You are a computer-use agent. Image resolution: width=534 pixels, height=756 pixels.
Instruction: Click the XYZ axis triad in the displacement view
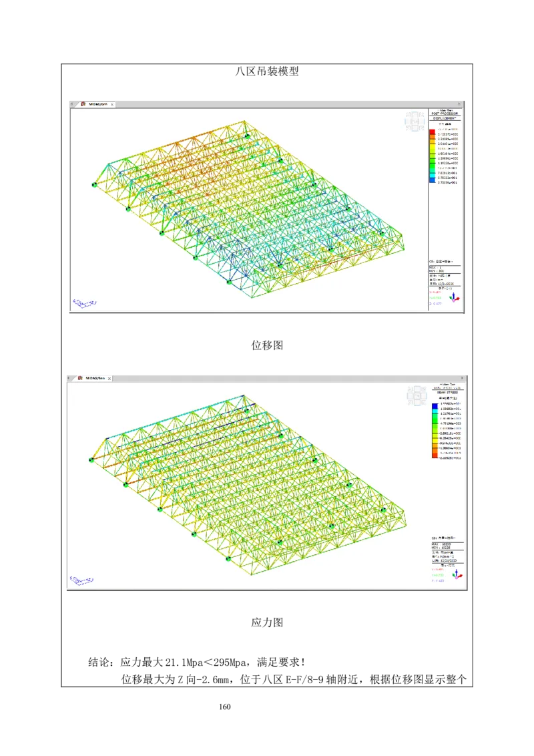457,297
